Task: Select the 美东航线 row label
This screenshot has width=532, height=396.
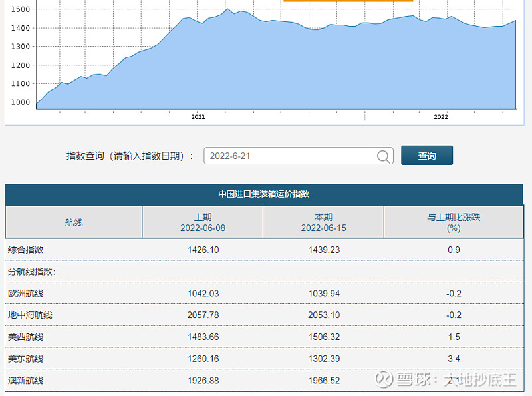Action: (x=25, y=359)
